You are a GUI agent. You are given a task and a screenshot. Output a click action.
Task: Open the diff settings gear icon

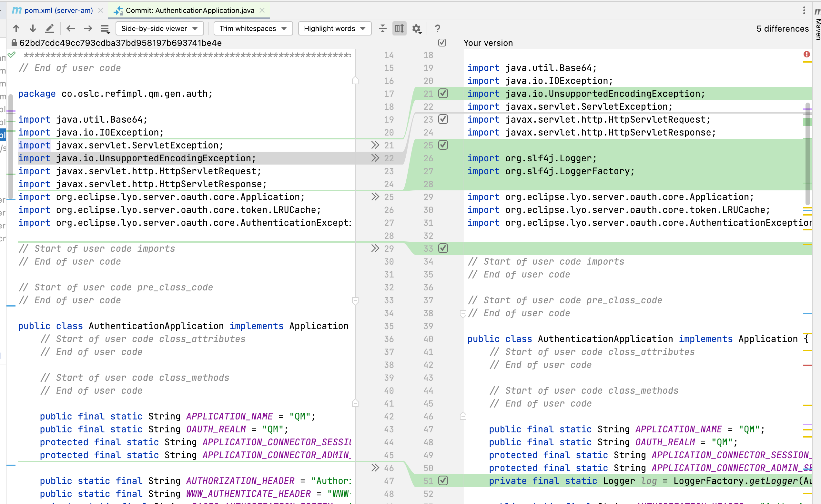click(416, 28)
